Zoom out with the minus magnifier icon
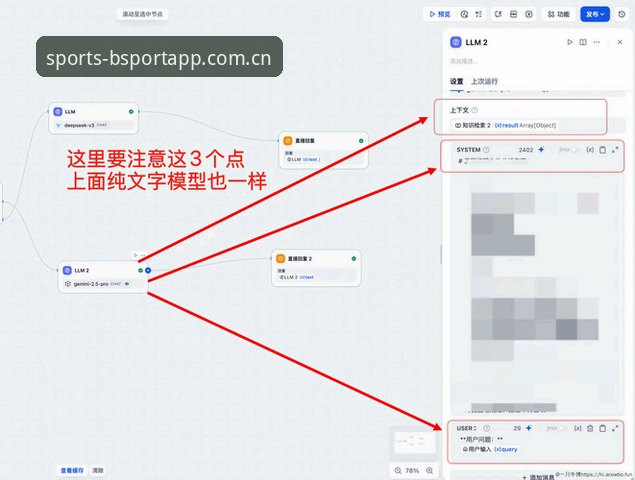 398,470
